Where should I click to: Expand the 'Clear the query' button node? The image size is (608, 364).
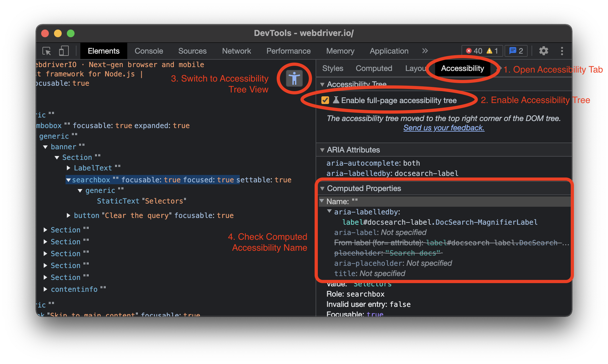68,215
